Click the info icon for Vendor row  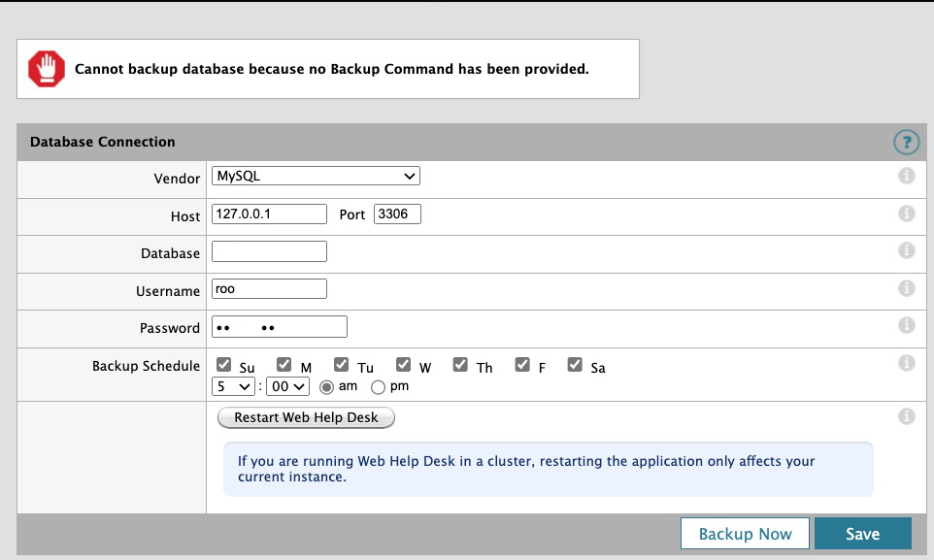coord(906,177)
